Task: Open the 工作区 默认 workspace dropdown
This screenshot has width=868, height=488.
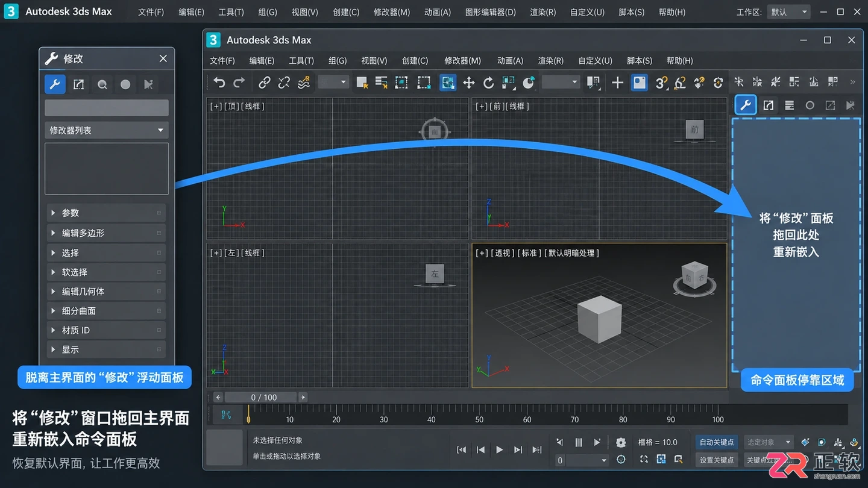Action: 788,12
